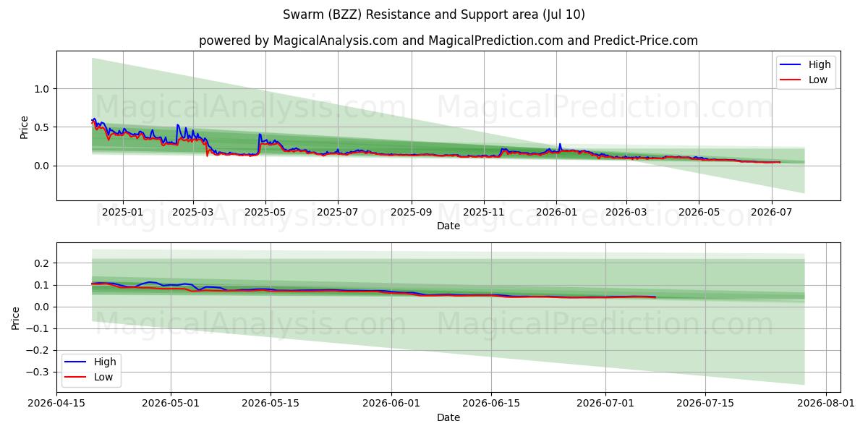Click the top chart x-axis label 'Date'
The height and width of the screenshot is (434, 868).
[448, 226]
